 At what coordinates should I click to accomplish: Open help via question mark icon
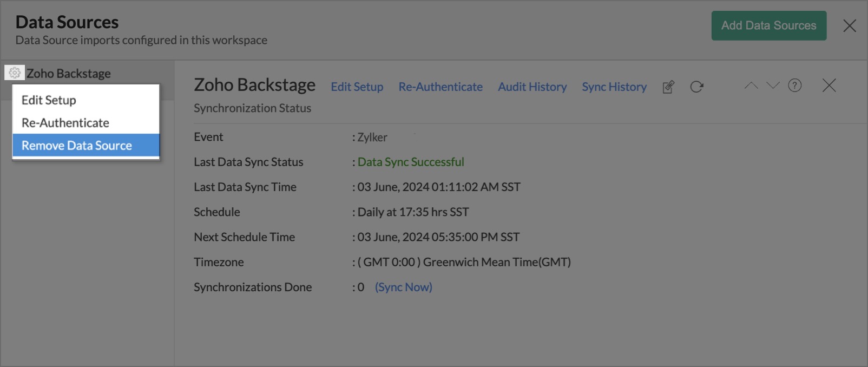(794, 86)
